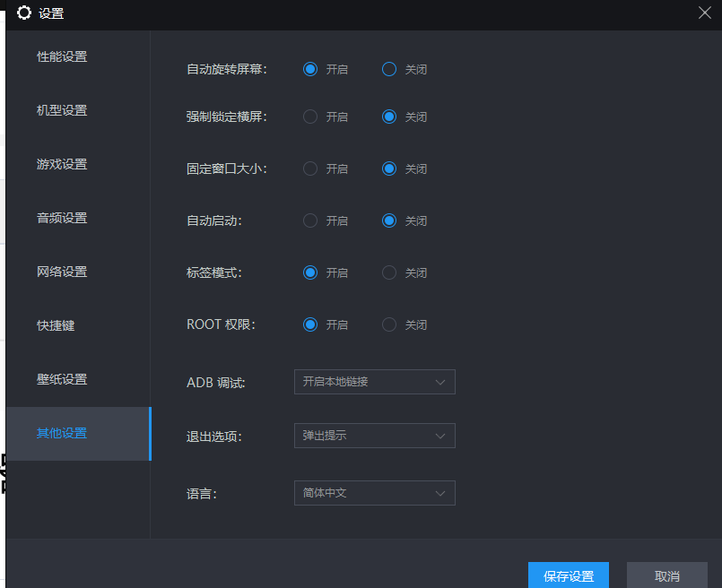Enable 自动启动 by selecting 开启
This screenshot has height=588, width=722.
(310, 220)
